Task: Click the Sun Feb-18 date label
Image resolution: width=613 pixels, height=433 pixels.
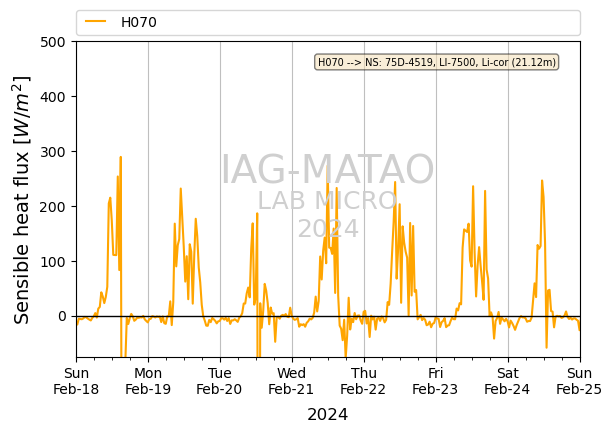Action: pyautogui.click(x=76, y=381)
